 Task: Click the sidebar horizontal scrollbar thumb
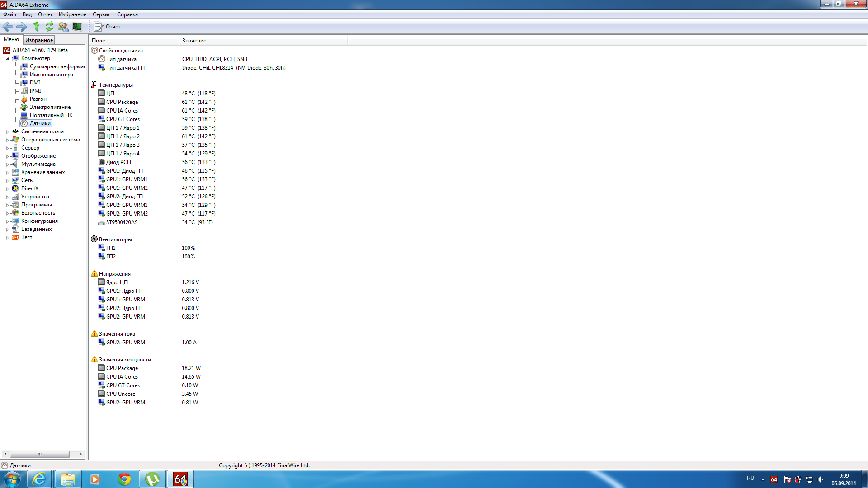(x=40, y=454)
